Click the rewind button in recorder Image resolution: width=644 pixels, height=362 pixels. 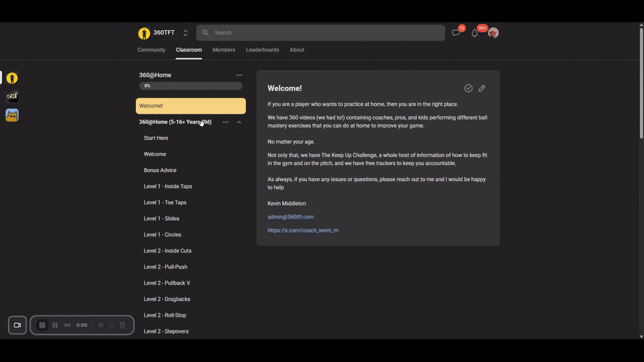click(67, 325)
